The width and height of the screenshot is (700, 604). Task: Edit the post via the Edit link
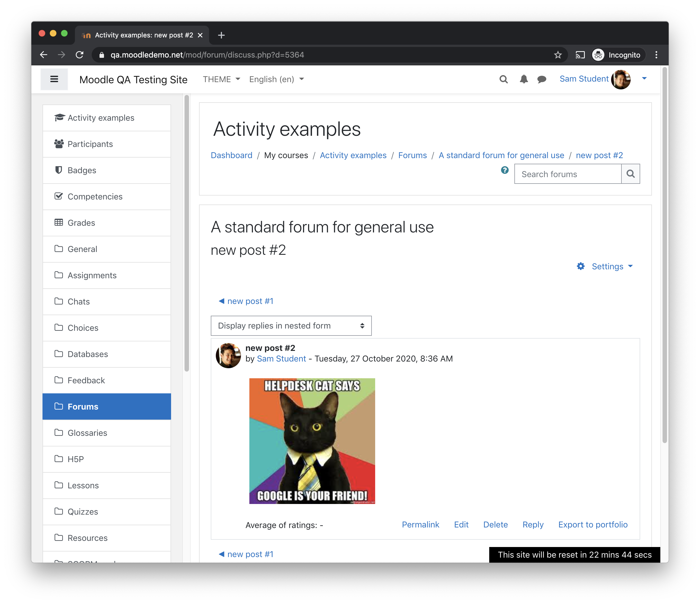coord(461,524)
